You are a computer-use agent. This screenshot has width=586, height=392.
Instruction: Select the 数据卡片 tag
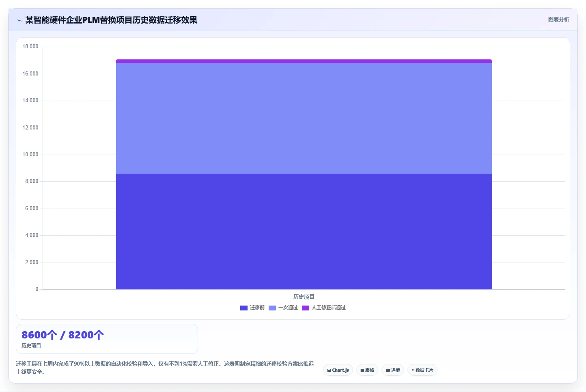pos(422,370)
